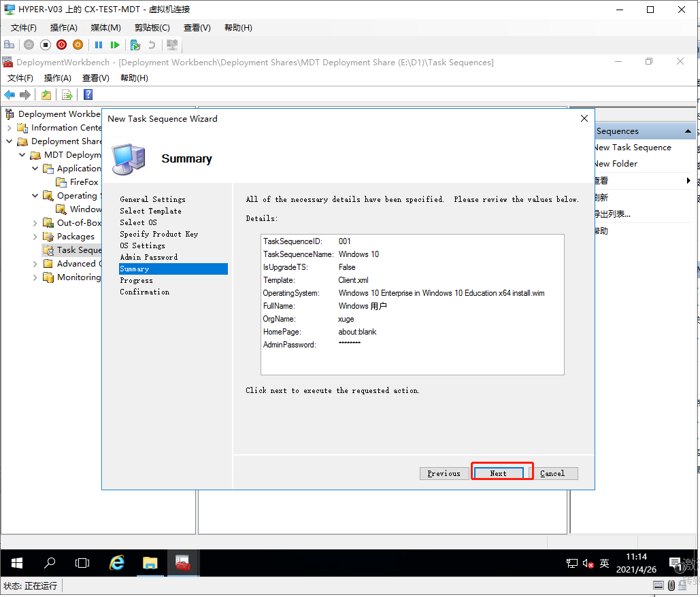
Task: Save VM state with orange power icon
Action: click(78, 45)
